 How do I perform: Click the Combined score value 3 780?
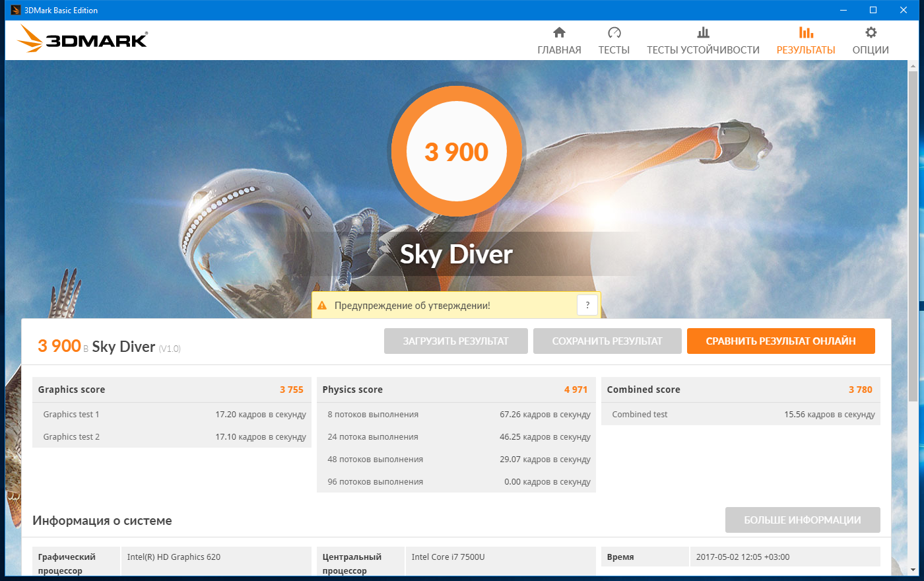(861, 390)
